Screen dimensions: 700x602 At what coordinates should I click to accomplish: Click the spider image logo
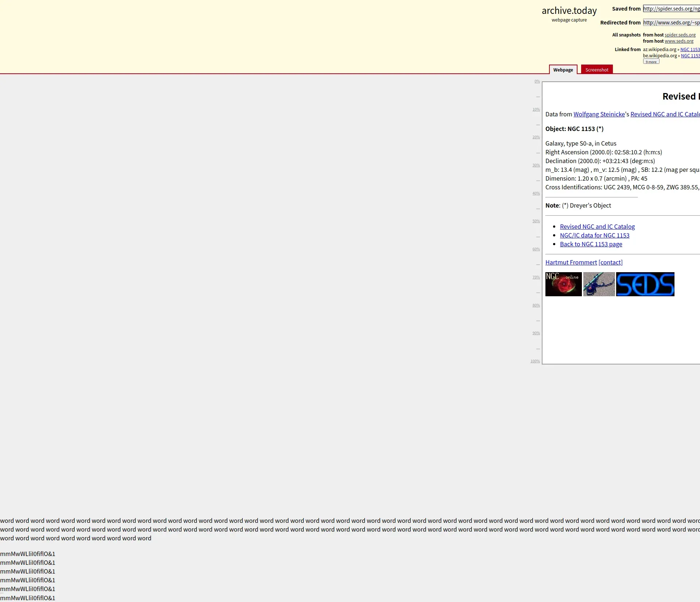(599, 284)
